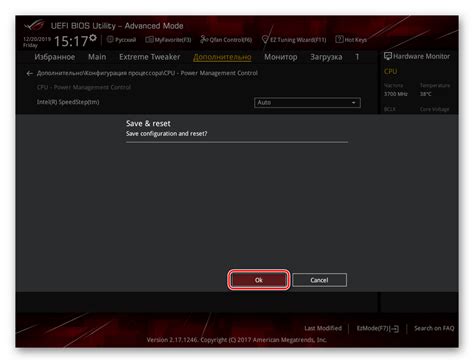The image size is (474, 363).
Task: Click the back arrow in breadcrumb
Action: (30, 73)
